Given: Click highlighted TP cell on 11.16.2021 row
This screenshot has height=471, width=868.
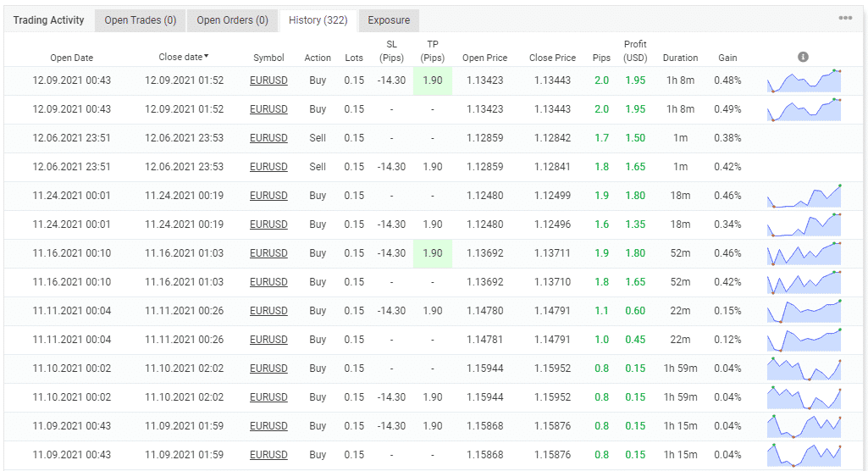Looking at the screenshot, I should tap(432, 253).
